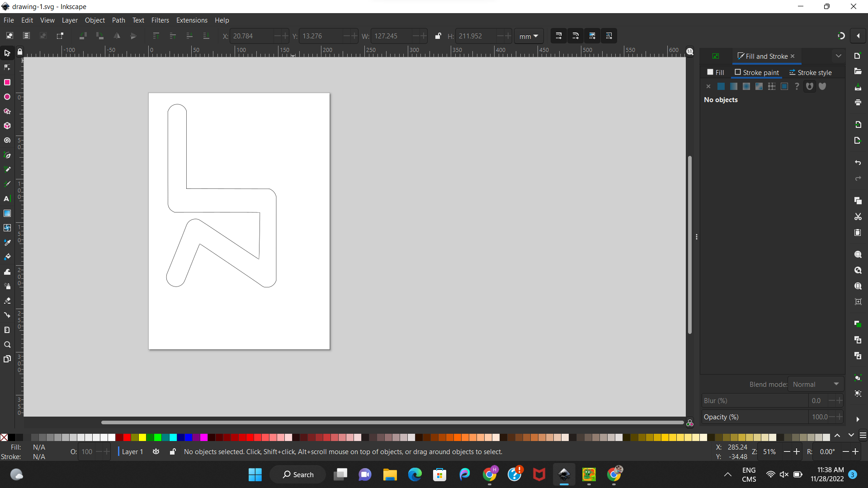Select the Paint bucket tool
The height and width of the screenshot is (488, 868).
pyautogui.click(x=7, y=257)
